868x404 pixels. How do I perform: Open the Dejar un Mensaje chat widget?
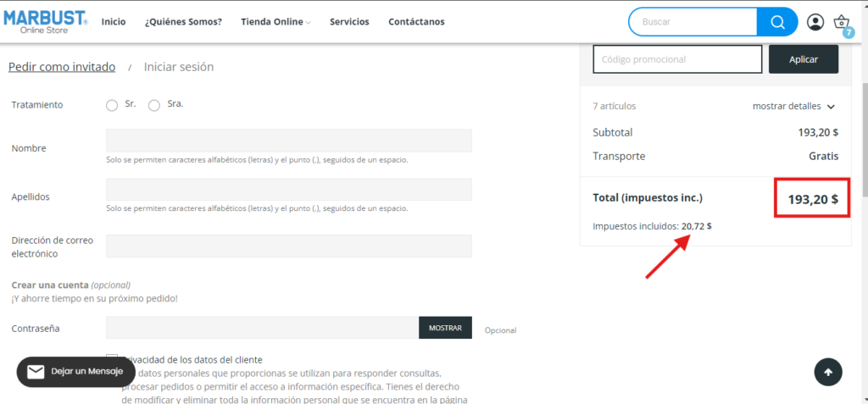pyautogui.click(x=75, y=372)
